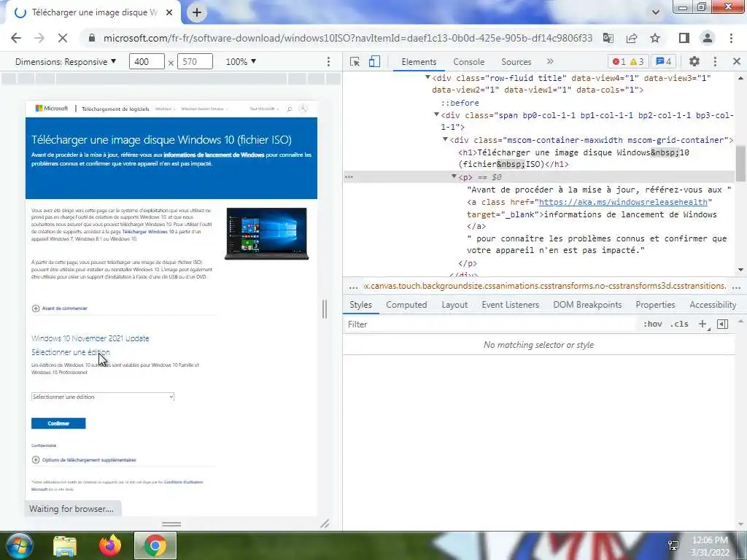Show more DevTools tabs chevron
Screen dimensions: 747x560
(550, 61)
